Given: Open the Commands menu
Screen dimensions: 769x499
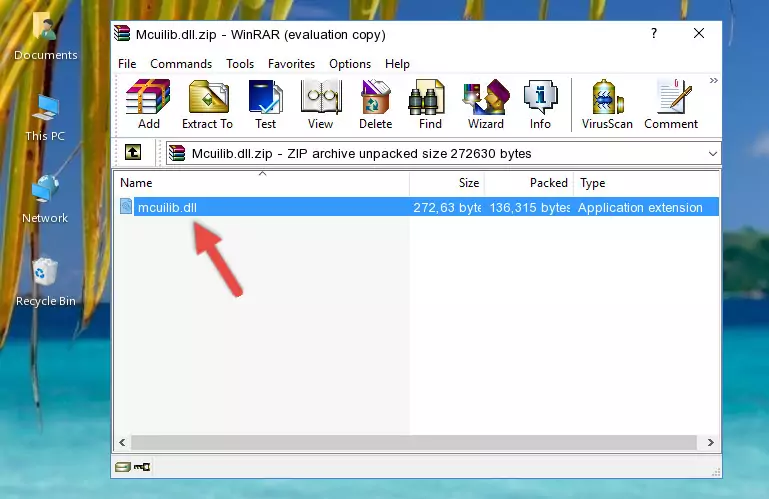Looking at the screenshot, I should point(181,64).
